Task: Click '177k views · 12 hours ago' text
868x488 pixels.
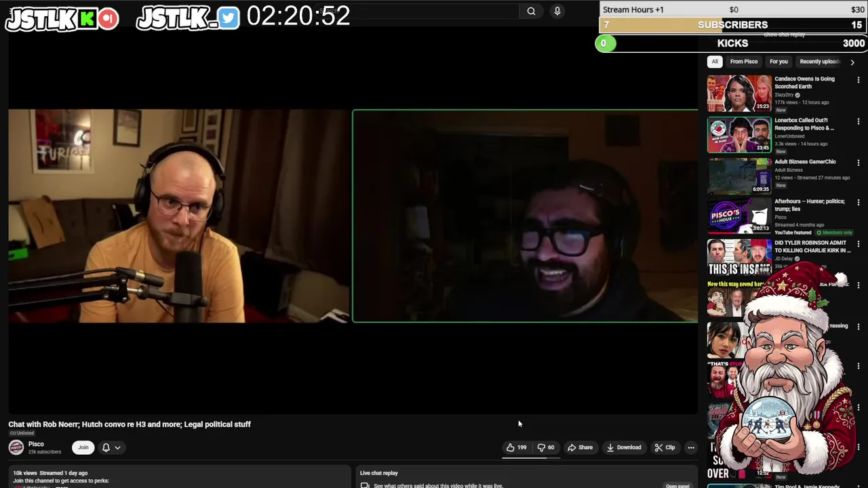Action: coord(802,102)
